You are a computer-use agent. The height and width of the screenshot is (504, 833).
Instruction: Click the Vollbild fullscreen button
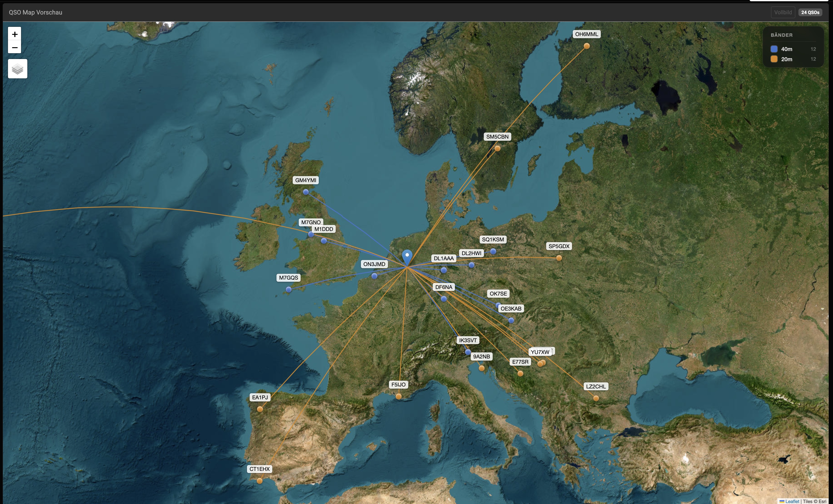tap(783, 13)
